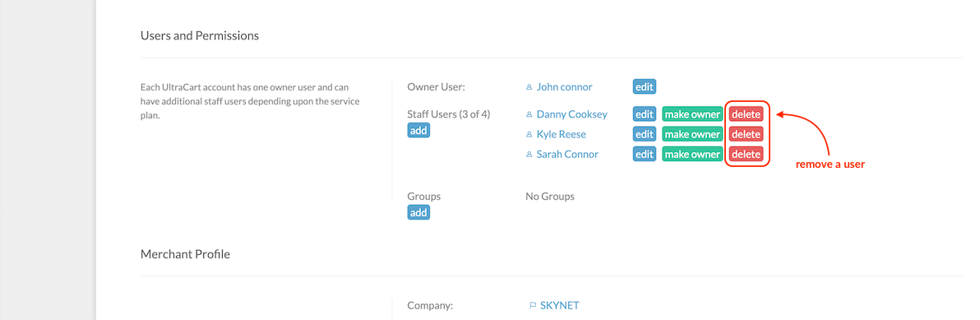
Task: Click the user icon beside Kyle Reese
Action: click(x=529, y=135)
